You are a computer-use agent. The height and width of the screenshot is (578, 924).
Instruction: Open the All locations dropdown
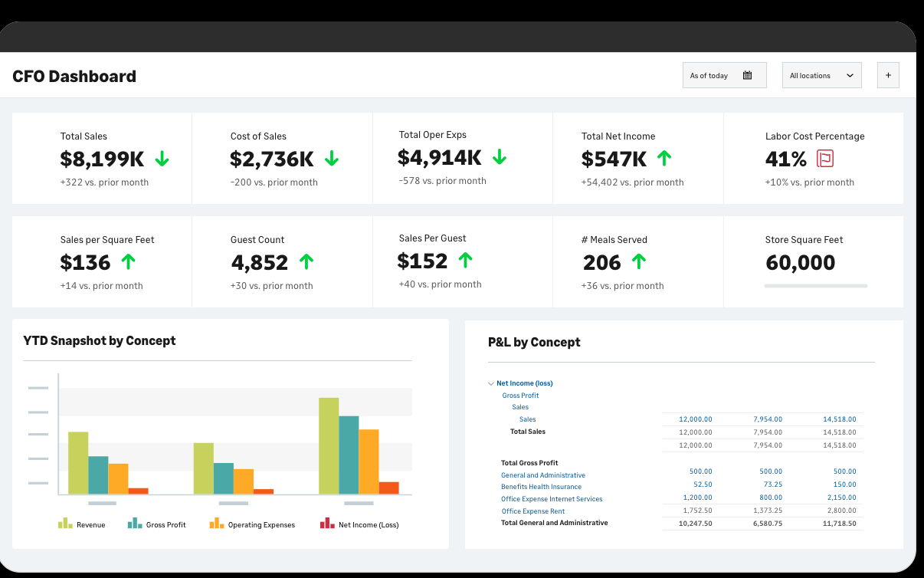coord(821,75)
